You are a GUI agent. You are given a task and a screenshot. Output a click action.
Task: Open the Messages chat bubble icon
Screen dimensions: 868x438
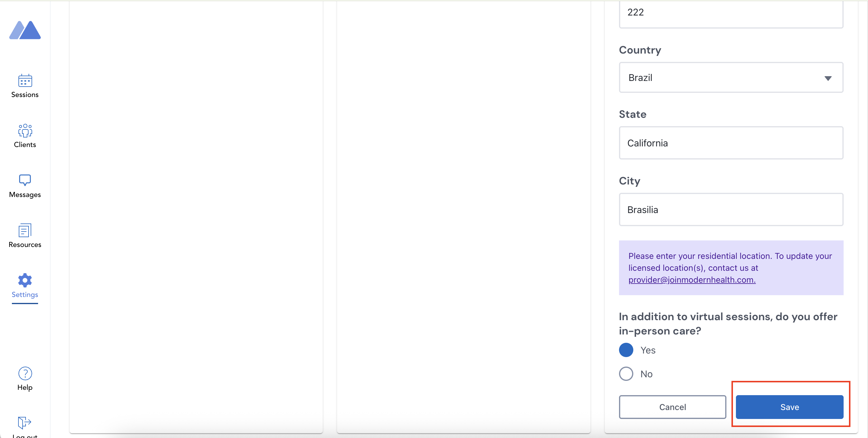click(x=25, y=180)
